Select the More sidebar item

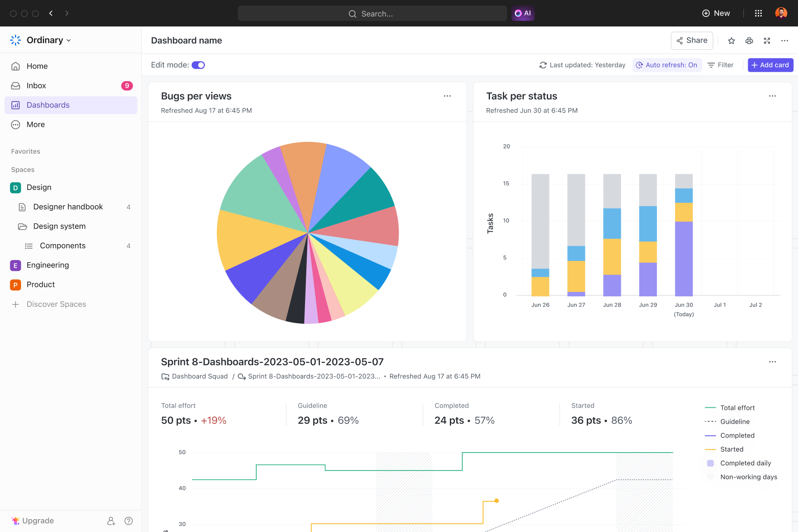pos(35,124)
